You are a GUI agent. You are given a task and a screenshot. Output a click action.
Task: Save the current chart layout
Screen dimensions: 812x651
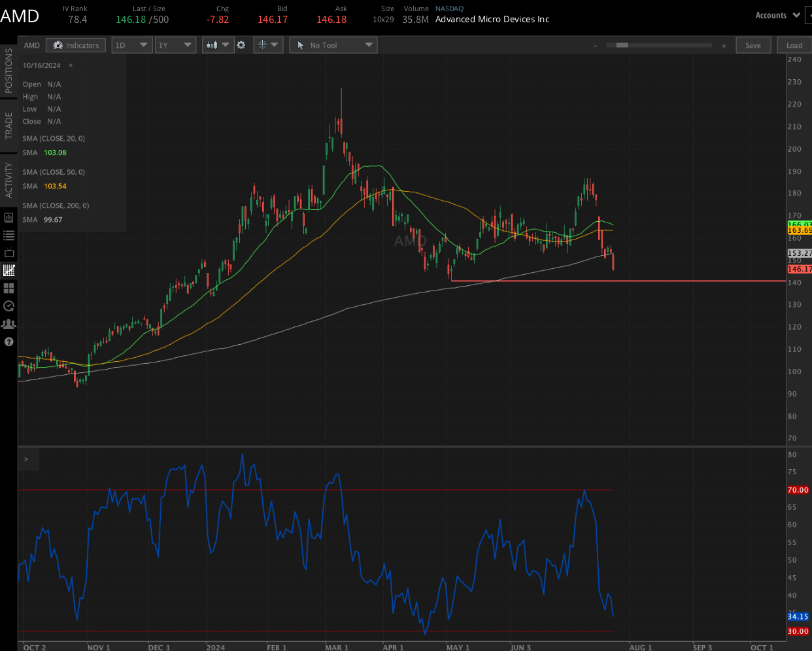[x=753, y=45]
